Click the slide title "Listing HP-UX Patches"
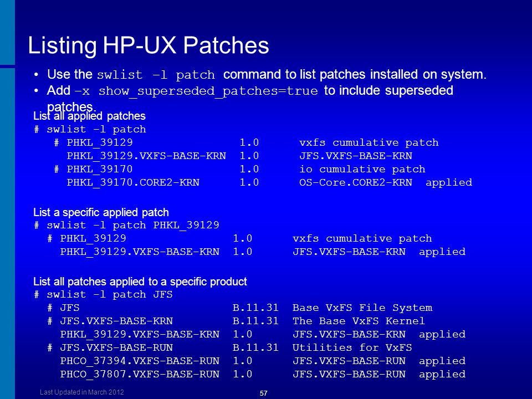Image resolution: width=532 pixels, height=399 pixels. (149, 45)
